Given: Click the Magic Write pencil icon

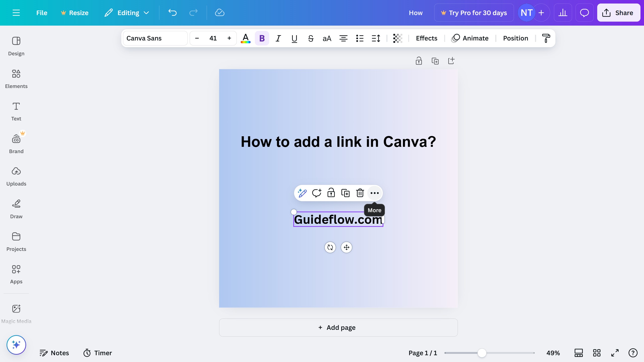Looking at the screenshot, I should [x=302, y=193].
